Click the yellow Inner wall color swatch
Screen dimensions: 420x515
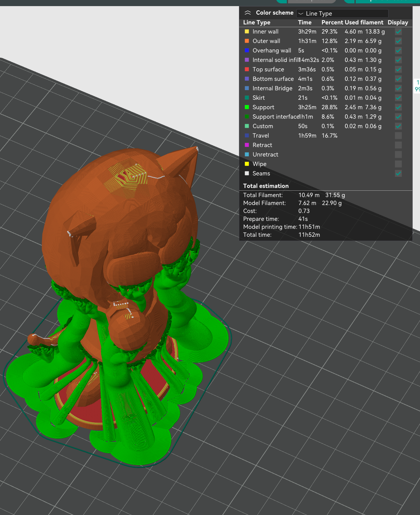pyautogui.click(x=247, y=31)
